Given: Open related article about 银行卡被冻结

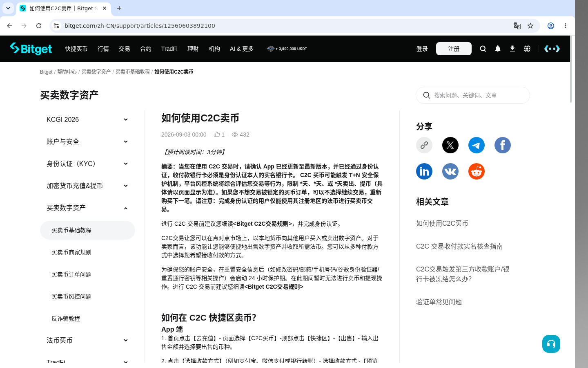Looking at the screenshot, I should (x=463, y=274).
